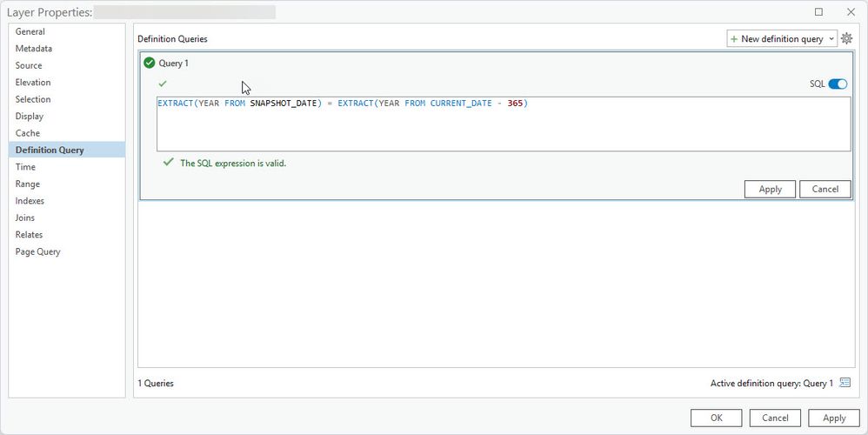Viewport: 868px width, 435px height.
Task: Click the green check icon beside Query 1
Action: point(149,64)
